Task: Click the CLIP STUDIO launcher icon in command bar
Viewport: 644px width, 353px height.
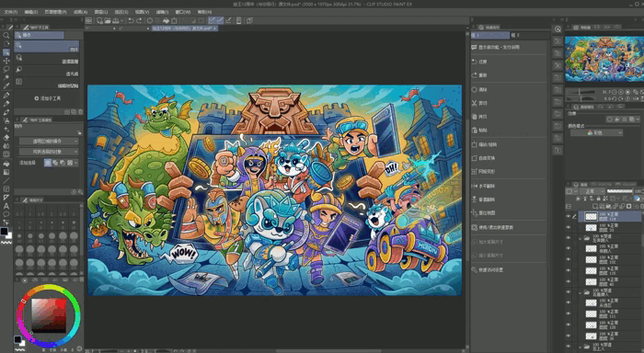Action: [x=88, y=20]
